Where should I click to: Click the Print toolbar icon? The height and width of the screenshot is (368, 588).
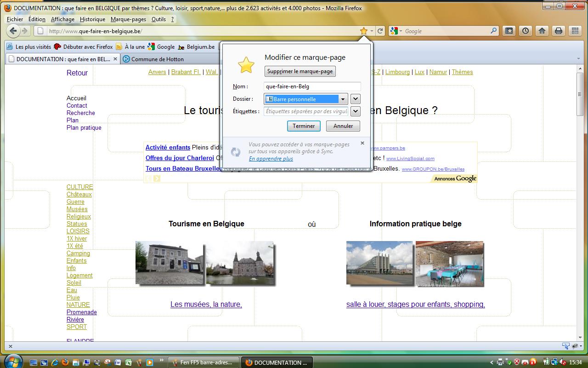[559, 31]
